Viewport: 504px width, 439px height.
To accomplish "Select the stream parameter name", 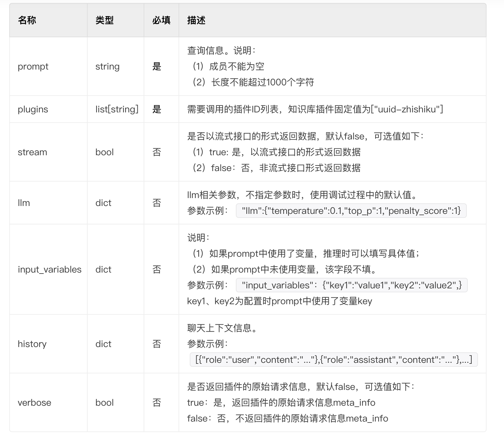I will (32, 152).
